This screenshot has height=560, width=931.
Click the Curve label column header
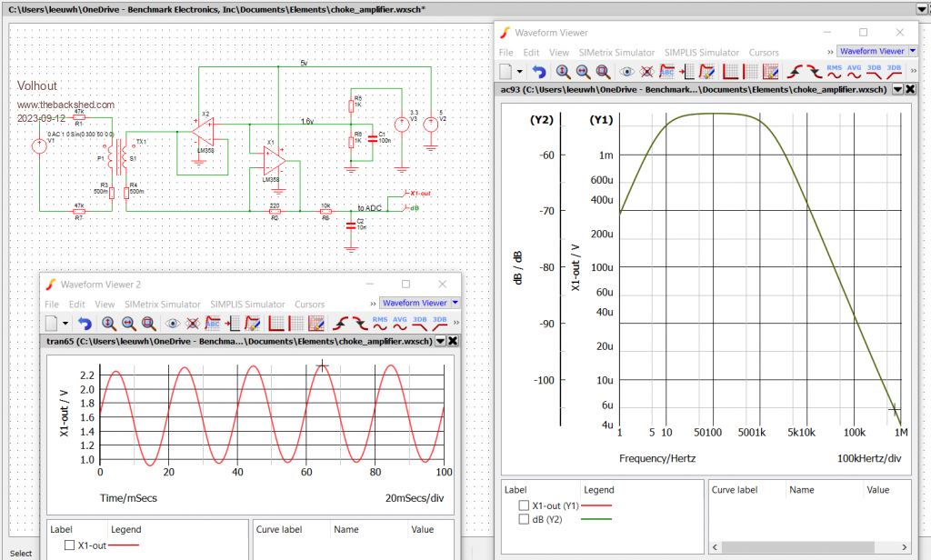(735, 489)
